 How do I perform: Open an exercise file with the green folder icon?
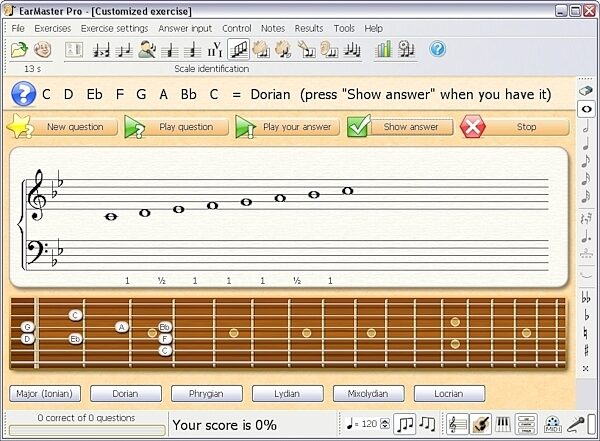coord(19,49)
